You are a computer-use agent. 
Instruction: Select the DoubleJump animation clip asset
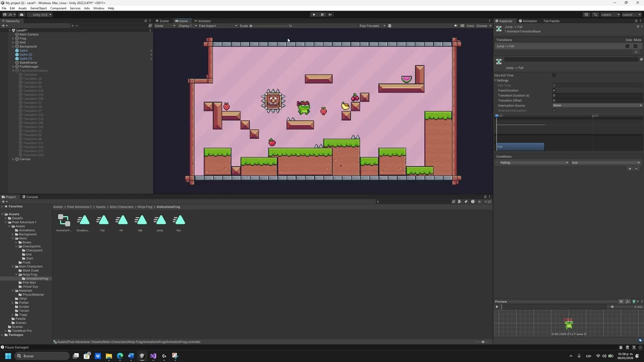click(83, 223)
